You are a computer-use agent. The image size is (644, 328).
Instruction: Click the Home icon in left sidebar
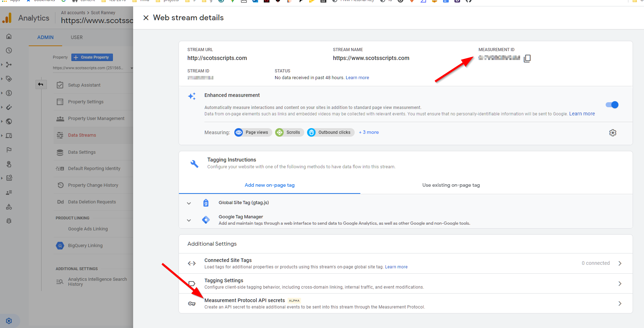click(x=9, y=36)
